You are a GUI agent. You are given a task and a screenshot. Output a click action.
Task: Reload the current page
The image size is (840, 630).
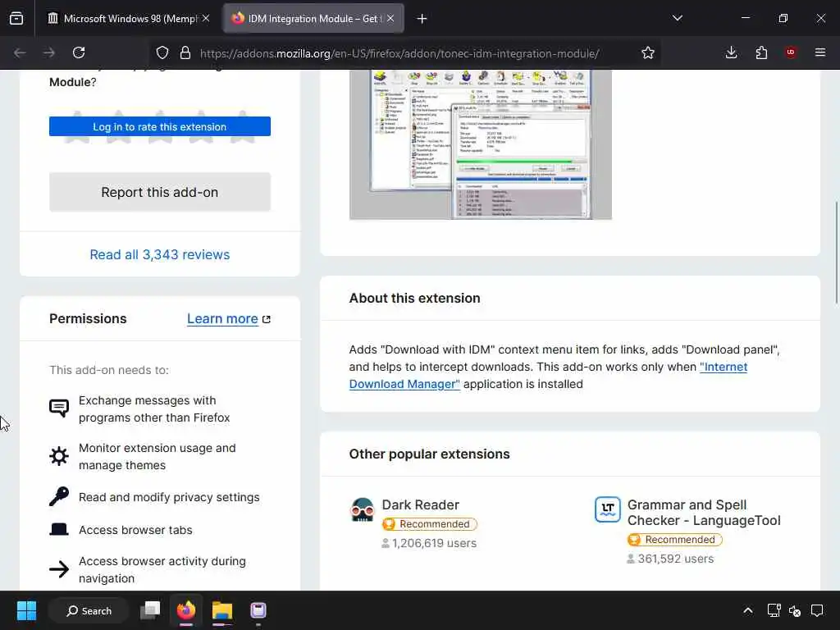(79, 52)
